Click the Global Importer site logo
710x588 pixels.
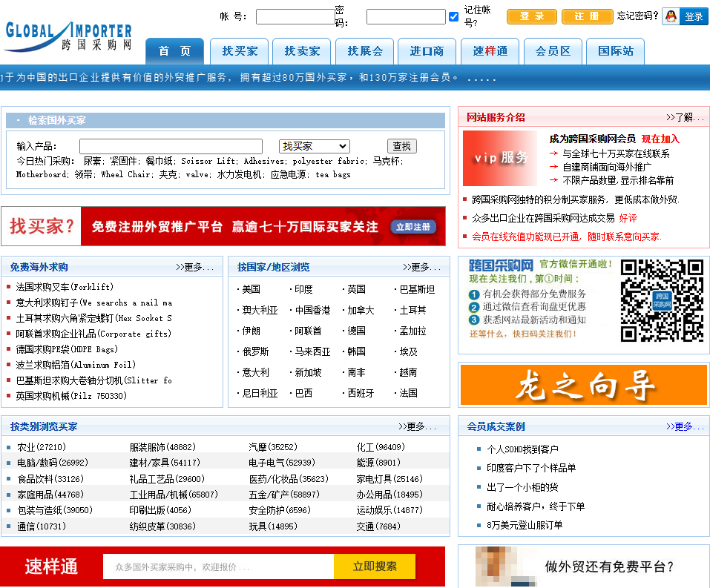(x=67, y=33)
